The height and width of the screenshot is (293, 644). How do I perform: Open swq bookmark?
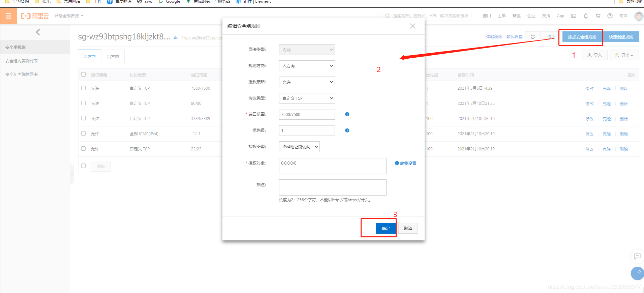pyautogui.click(x=145, y=2)
